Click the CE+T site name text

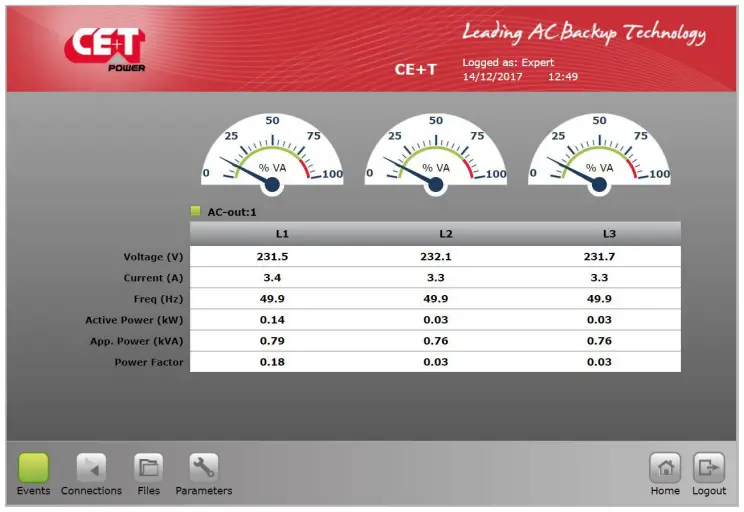(x=416, y=70)
